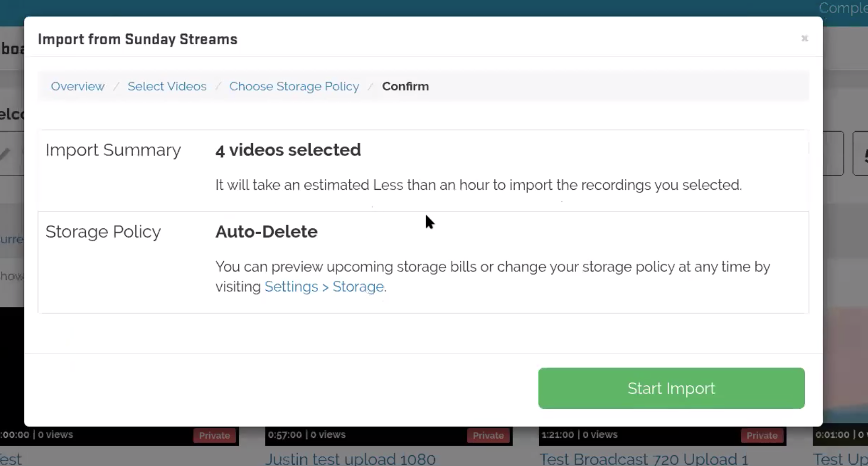Click the 1:21:00 duration and views label
The image size is (868, 466).
click(x=579, y=435)
